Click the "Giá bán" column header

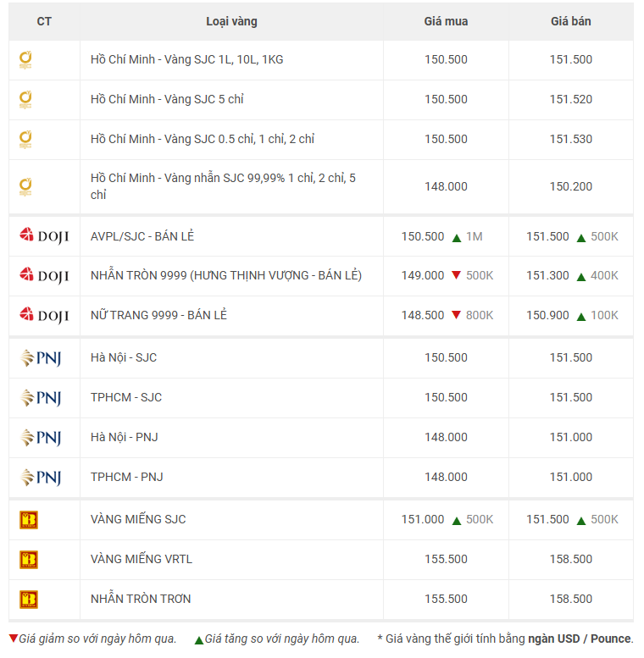[570, 21]
